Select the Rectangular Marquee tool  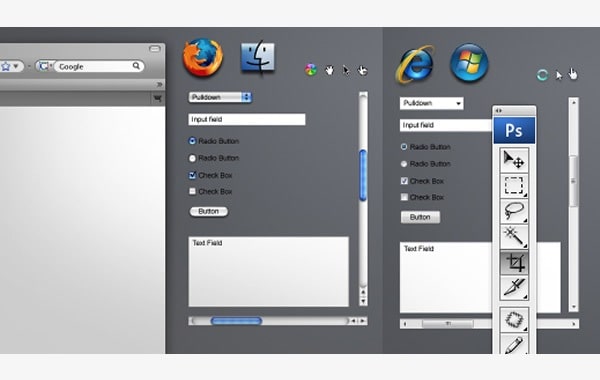[x=514, y=185]
